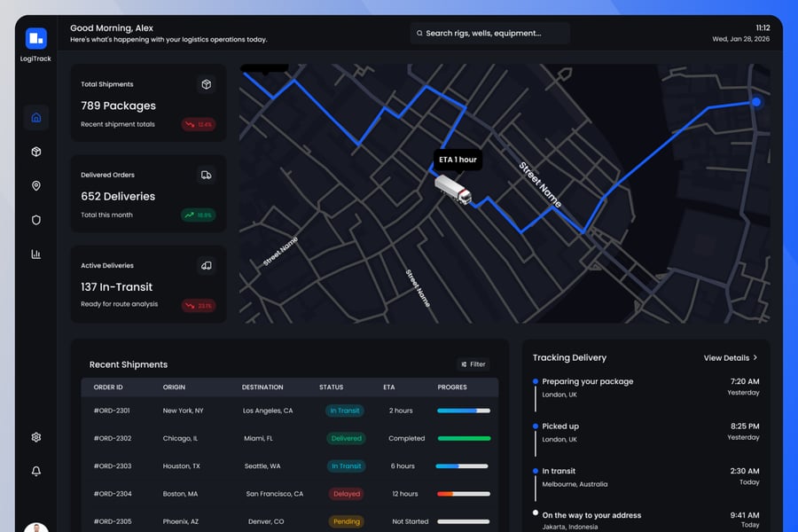Open the analytics bar chart sidebar icon

[x=36, y=254]
